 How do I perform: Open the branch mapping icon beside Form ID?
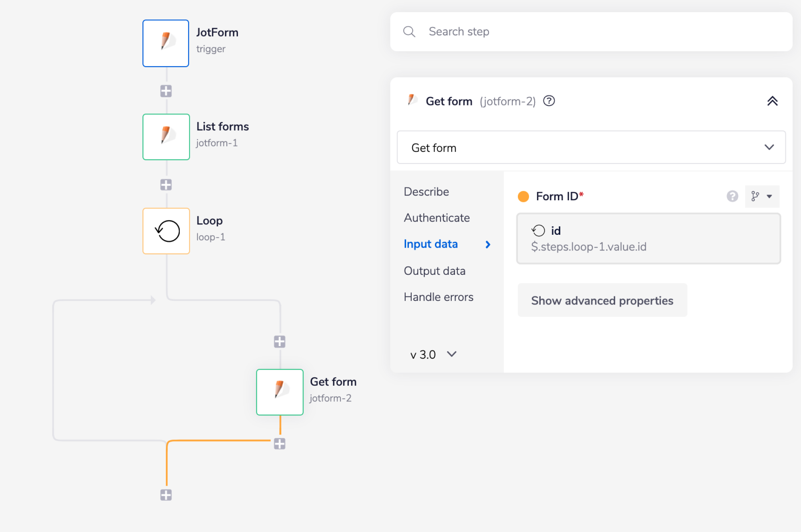click(x=755, y=196)
